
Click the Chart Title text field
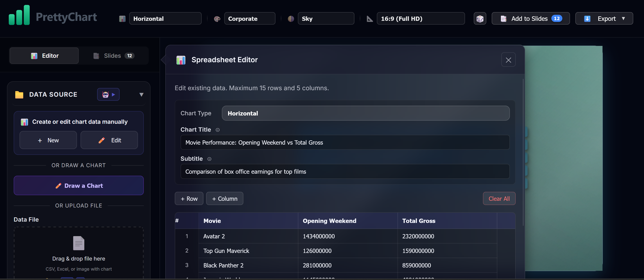345,143
